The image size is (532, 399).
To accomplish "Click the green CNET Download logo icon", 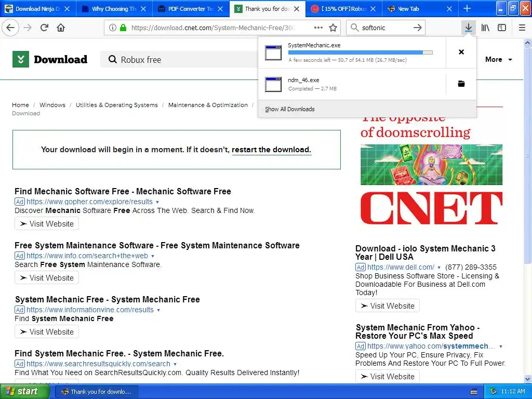I will coord(21,59).
